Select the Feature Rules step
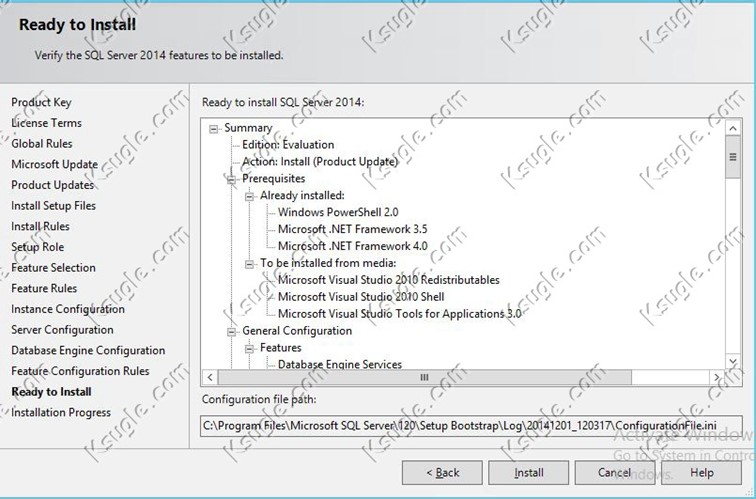 [44, 288]
